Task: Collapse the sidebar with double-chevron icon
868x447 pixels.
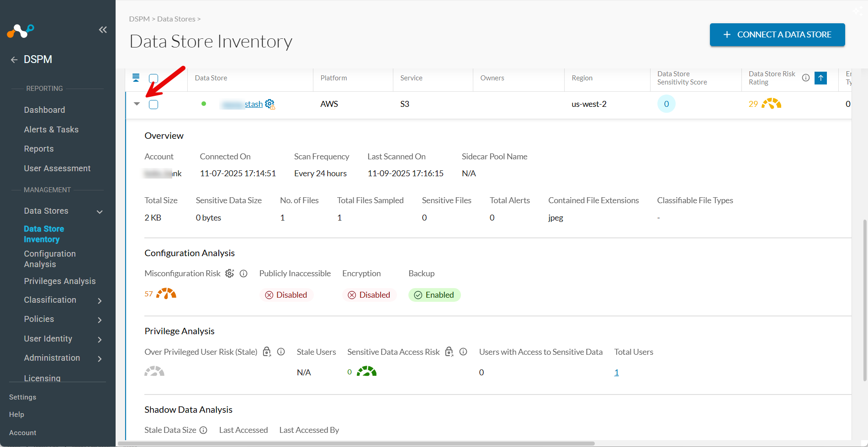Action: coord(103,30)
